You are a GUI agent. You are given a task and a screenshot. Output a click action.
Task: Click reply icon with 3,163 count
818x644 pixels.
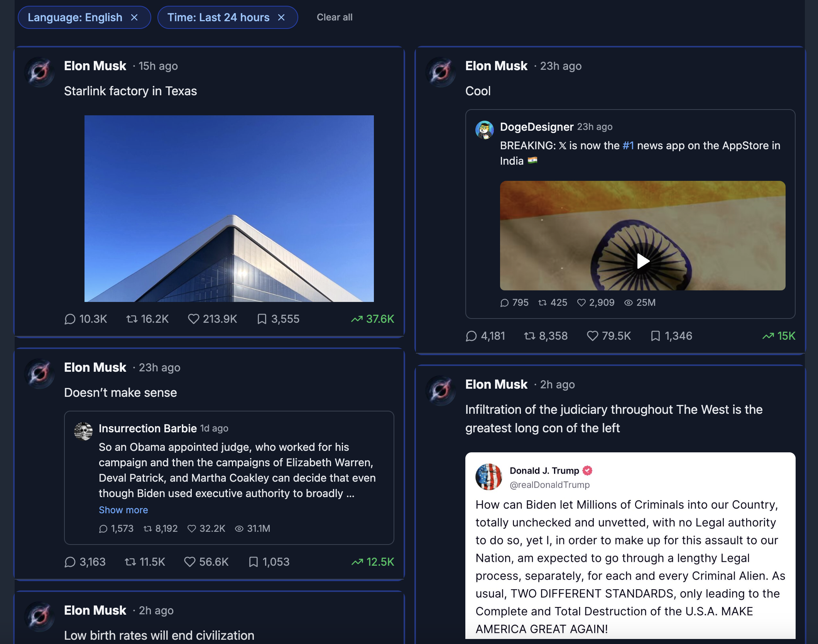70,562
